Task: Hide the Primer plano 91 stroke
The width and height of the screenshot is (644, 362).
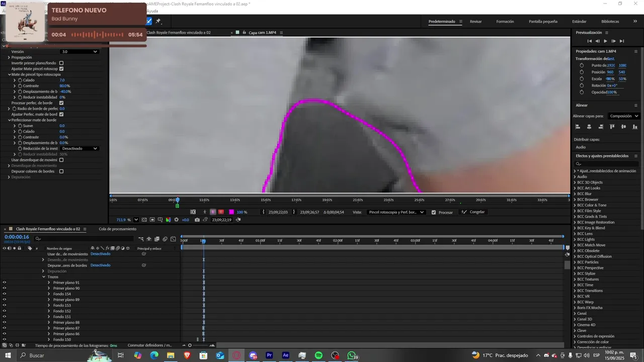Action: coord(5,283)
